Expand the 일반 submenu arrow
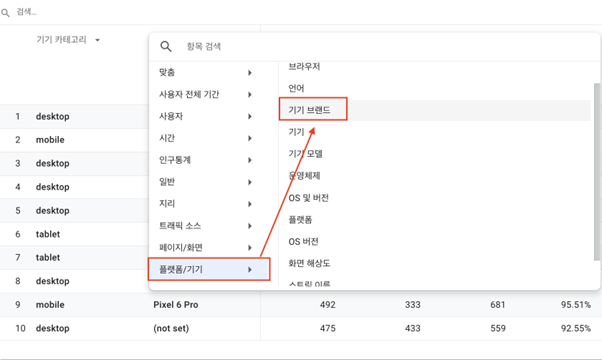Viewport: 602px width, 360px height. coord(250,182)
